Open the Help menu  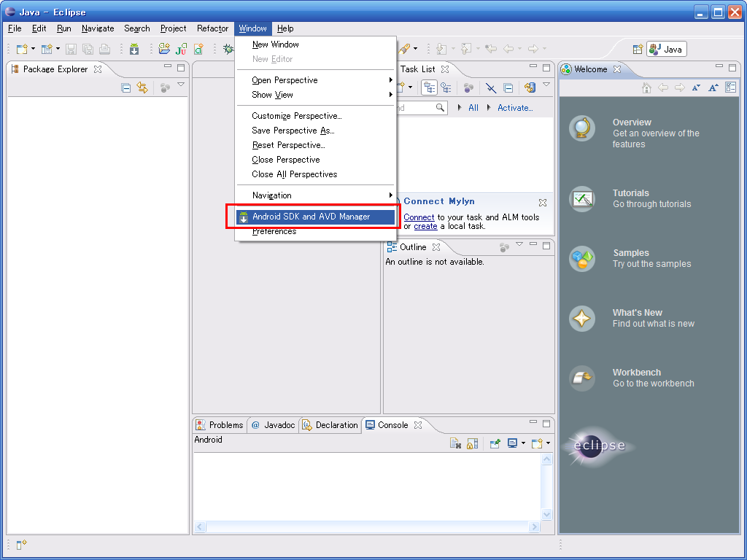(x=285, y=28)
